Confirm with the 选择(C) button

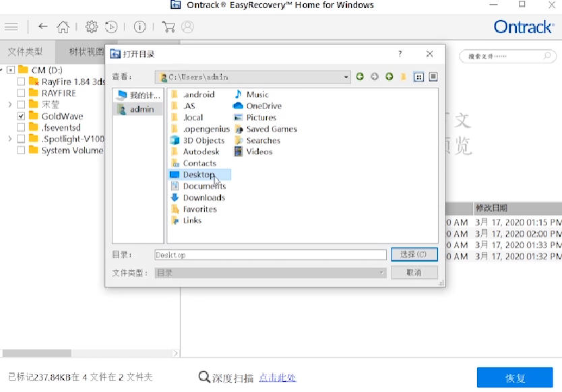click(x=413, y=255)
